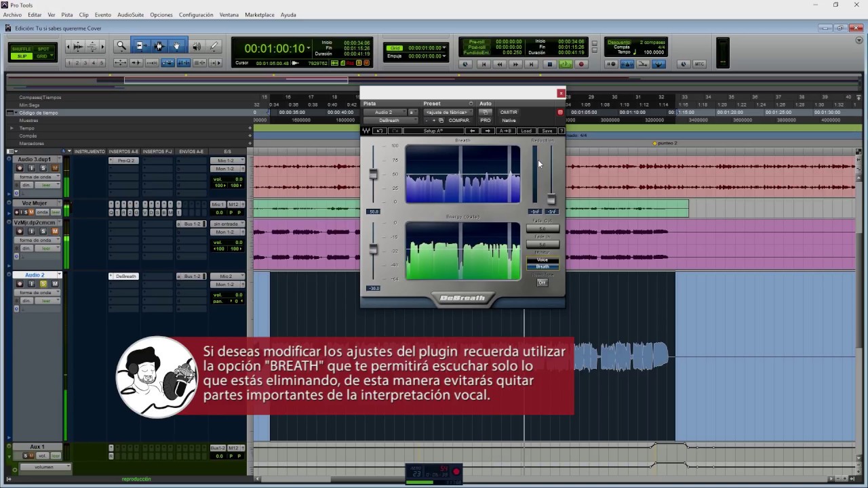Select the Scrubber speaker tool
This screenshot has height=488, width=868.
(196, 46)
